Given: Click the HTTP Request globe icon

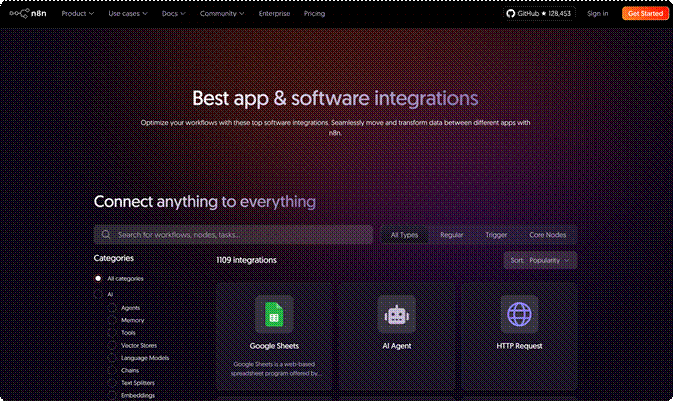Looking at the screenshot, I should point(519,315).
